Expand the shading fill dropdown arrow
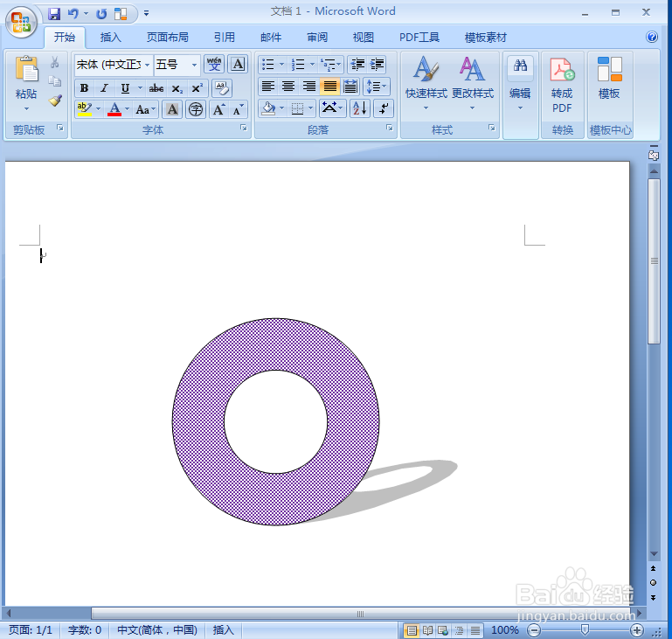Image resolution: width=672 pixels, height=639 pixels. coord(281,108)
